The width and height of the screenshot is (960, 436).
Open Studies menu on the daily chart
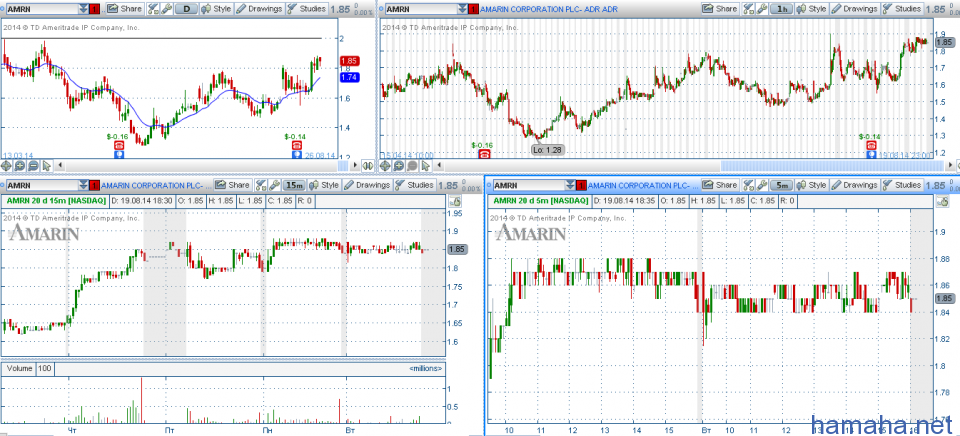307,9
